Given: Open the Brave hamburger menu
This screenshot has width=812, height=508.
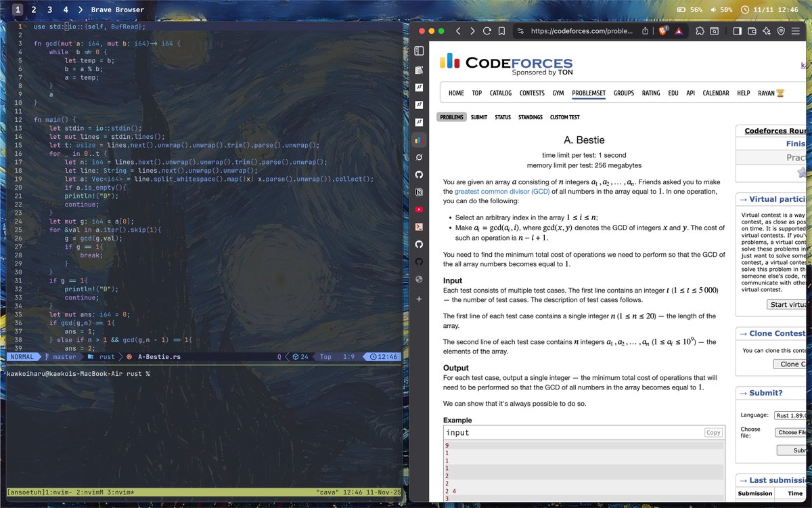Looking at the screenshot, I should 796,31.
